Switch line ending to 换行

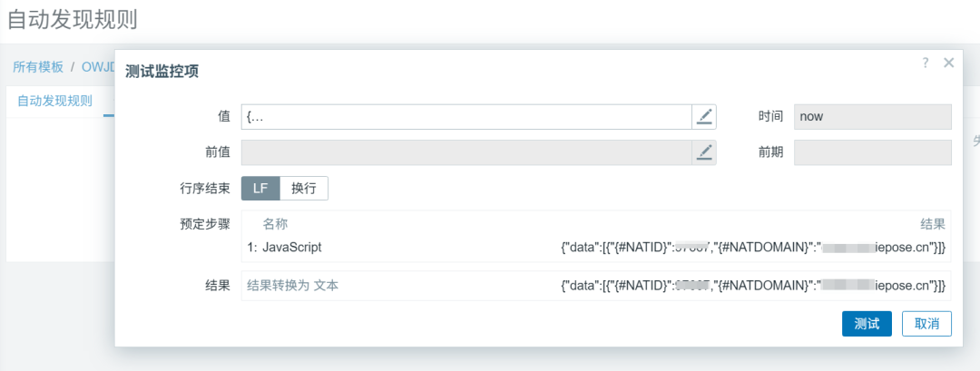[x=304, y=189]
